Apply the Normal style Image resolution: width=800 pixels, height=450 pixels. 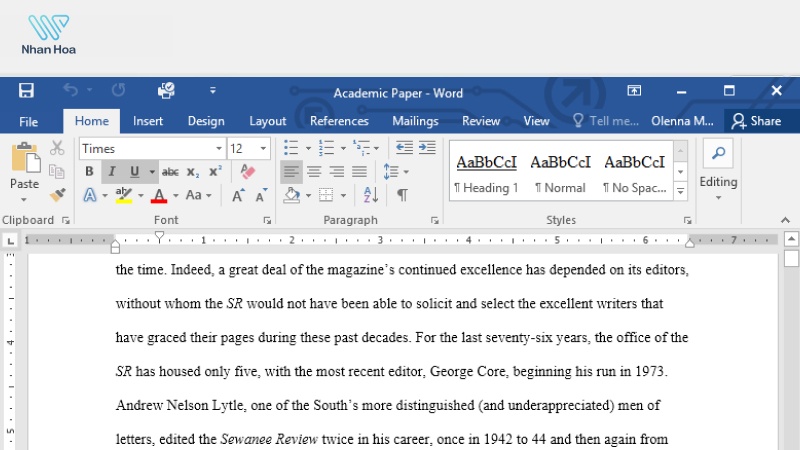pyautogui.click(x=560, y=173)
